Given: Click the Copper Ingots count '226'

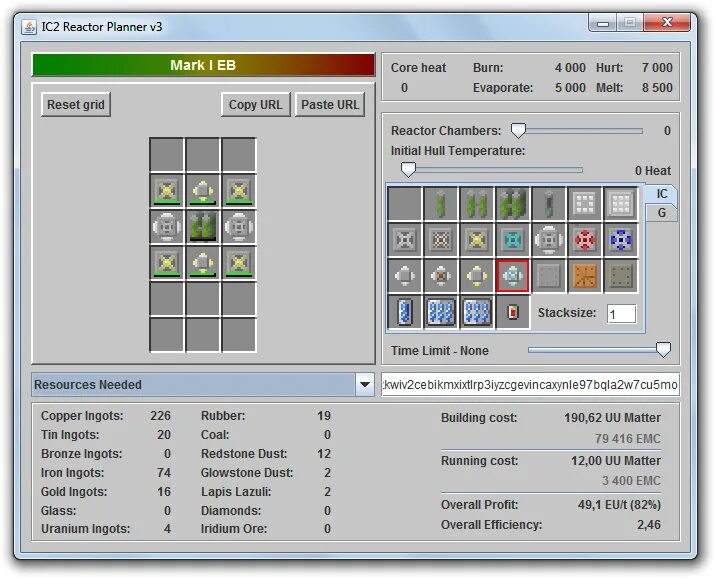Looking at the screenshot, I should pyautogui.click(x=160, y=416).
